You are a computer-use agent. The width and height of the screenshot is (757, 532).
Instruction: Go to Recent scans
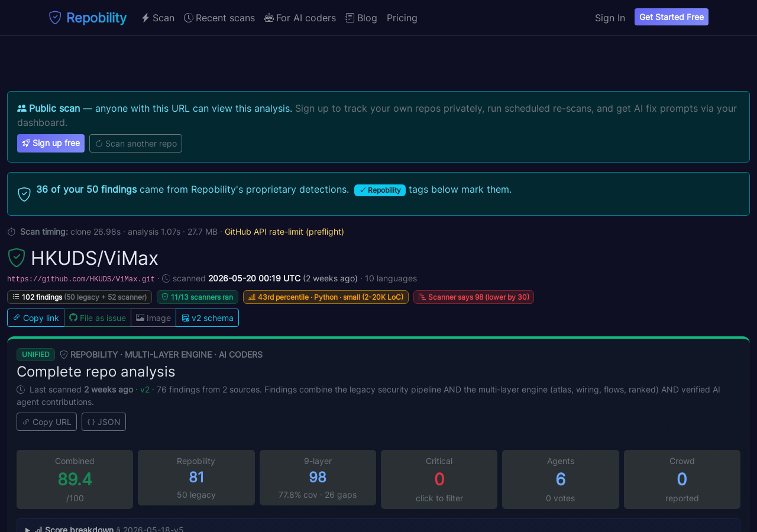pyautogui.click(x=219, y=18)
